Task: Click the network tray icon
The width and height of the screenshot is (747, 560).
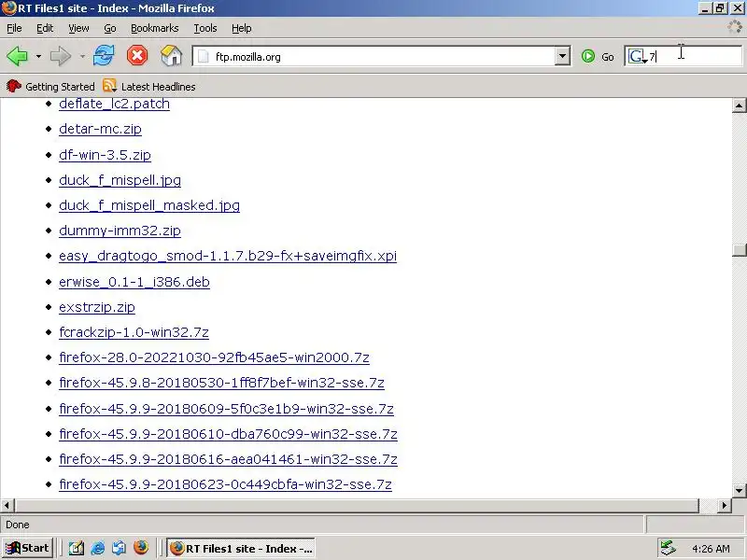Action: click(668, 548)
